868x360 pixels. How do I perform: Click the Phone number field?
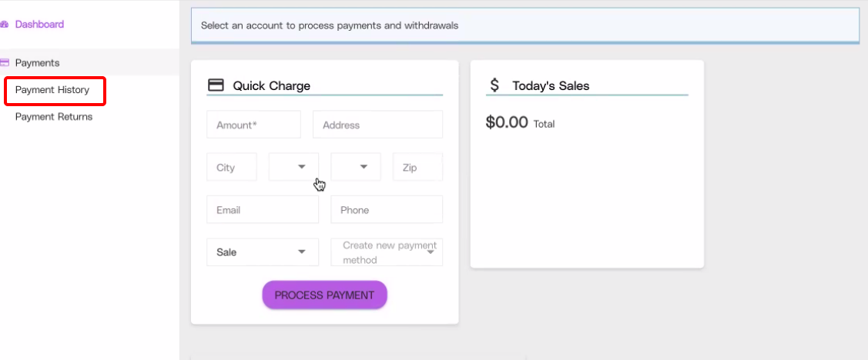(x=386, y=209)
